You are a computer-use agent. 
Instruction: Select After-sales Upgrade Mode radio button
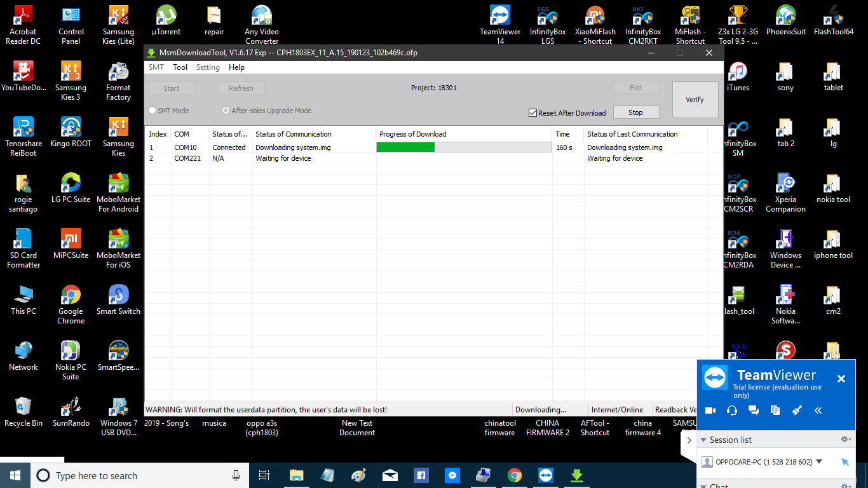pyautogui.click(x=226, y=111)
